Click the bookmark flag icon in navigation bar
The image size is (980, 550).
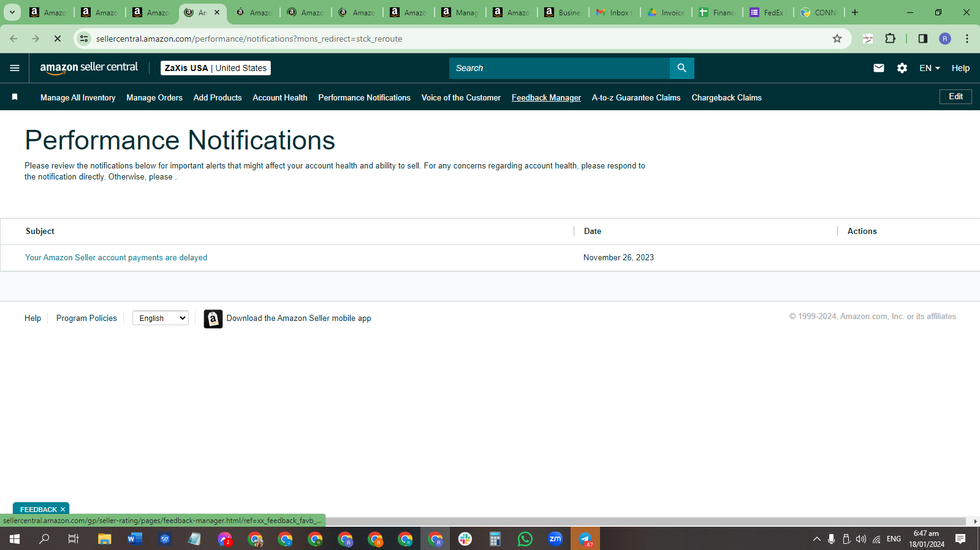[15, 97]
